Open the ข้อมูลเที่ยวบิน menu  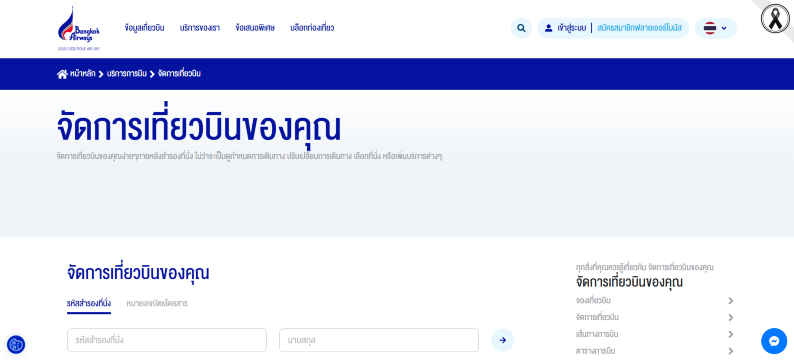[x=144, y=28]
